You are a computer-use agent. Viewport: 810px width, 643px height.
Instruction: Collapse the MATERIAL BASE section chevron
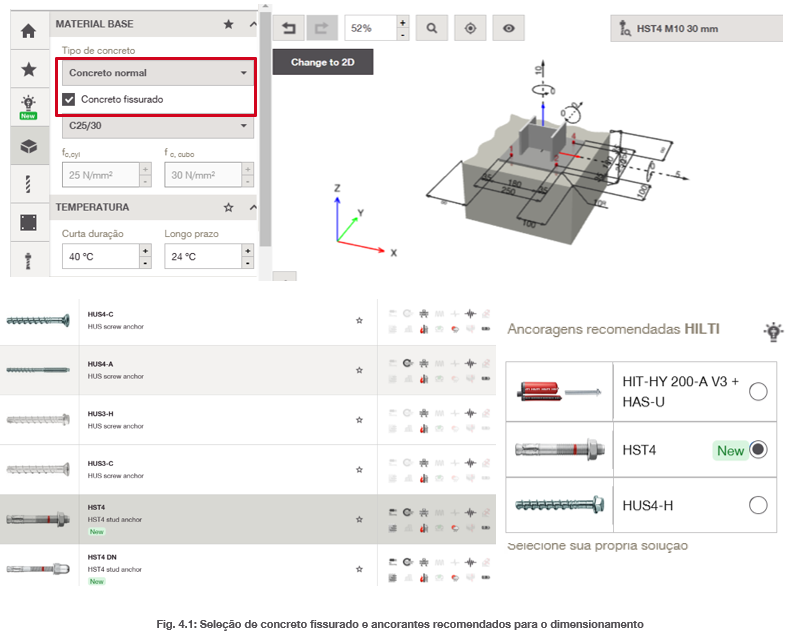tap(253, 24)
